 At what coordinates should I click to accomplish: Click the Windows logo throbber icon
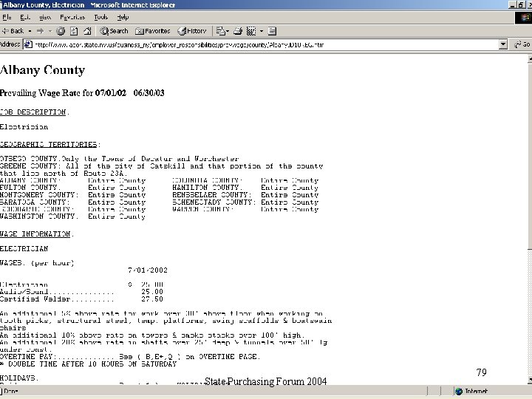[523, 18]
